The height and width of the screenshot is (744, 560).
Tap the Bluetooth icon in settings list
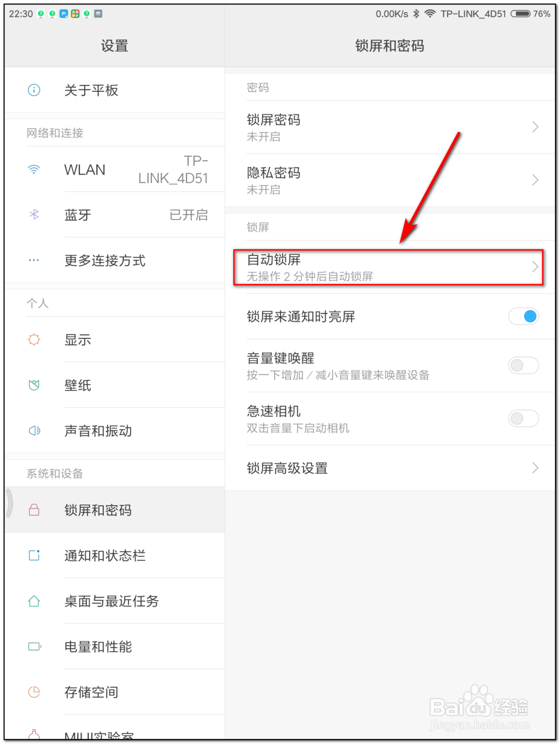coord(34,215)
